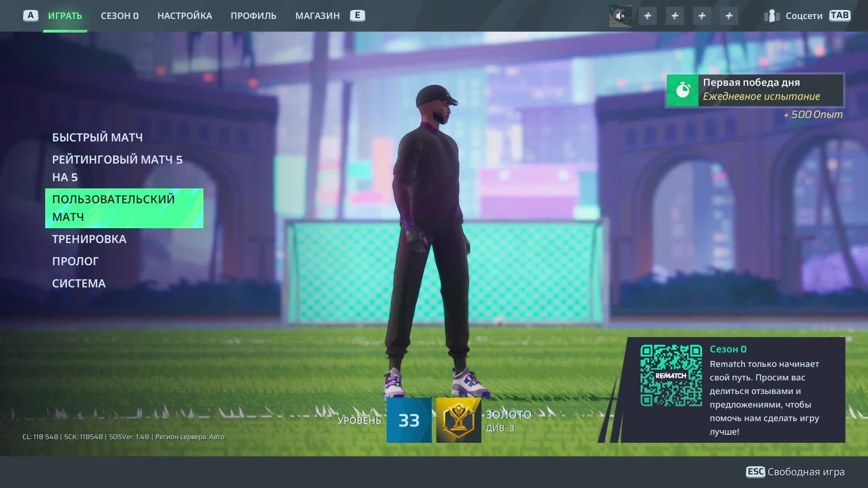The image size is (868, 488).
Task: Switch to the ИГРАТЬ tab
Action: tap(65, 16)
